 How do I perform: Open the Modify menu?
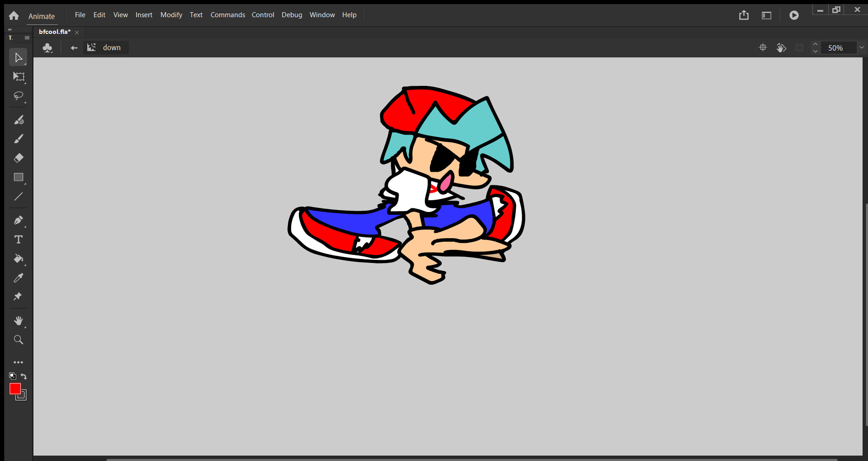[171, 15]
